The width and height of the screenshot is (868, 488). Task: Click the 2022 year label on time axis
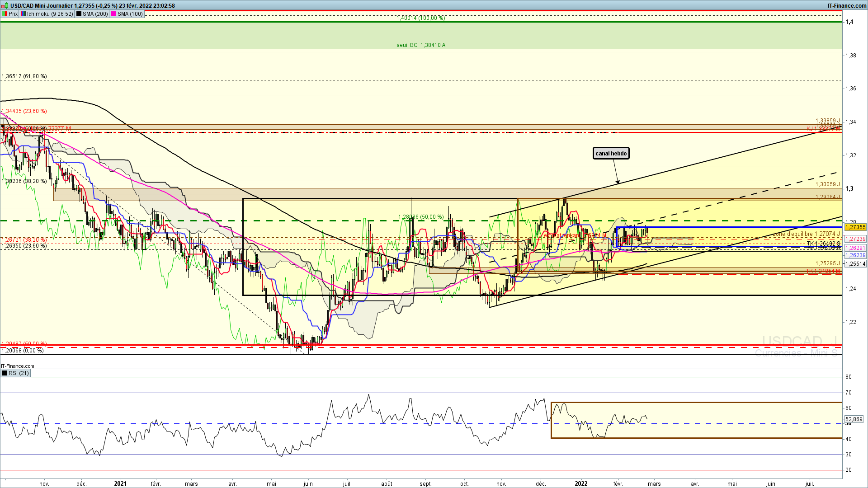point(581,483)
